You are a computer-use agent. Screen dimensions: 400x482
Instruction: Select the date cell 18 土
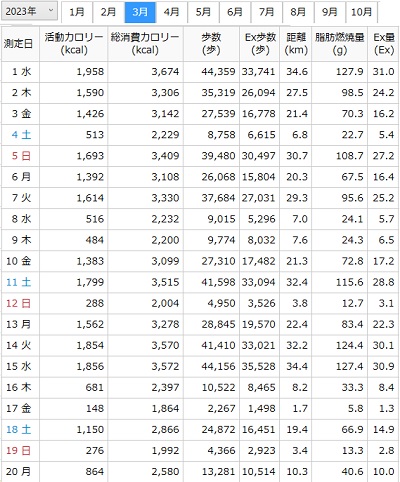click(x=19, y=429)
